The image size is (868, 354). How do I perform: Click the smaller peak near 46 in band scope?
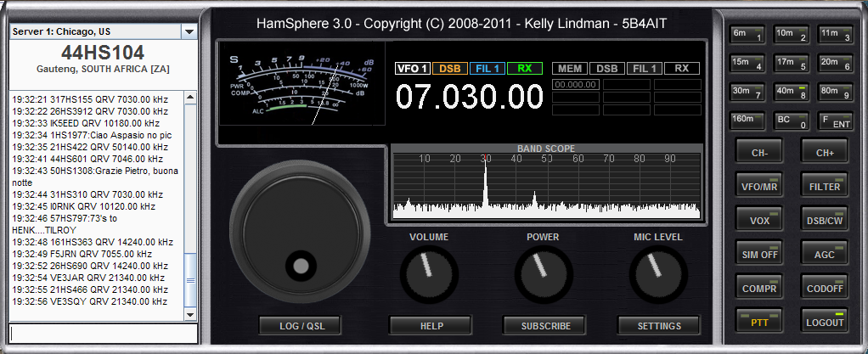(534, 202)
